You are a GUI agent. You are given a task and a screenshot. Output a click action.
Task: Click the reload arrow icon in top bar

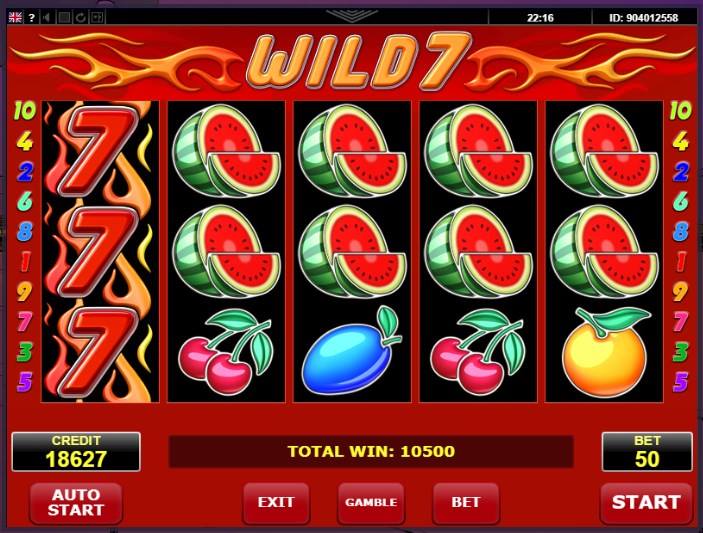pyautogui.click(x=81, y=18)
